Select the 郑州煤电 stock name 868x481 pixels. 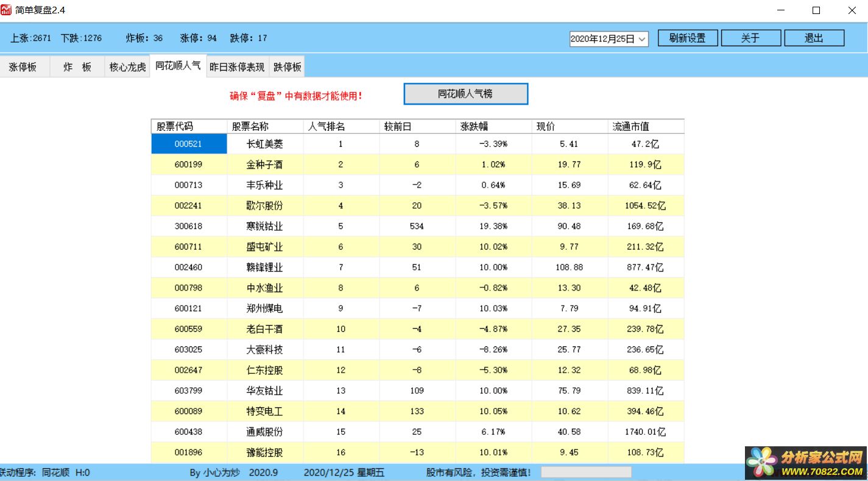265,309
